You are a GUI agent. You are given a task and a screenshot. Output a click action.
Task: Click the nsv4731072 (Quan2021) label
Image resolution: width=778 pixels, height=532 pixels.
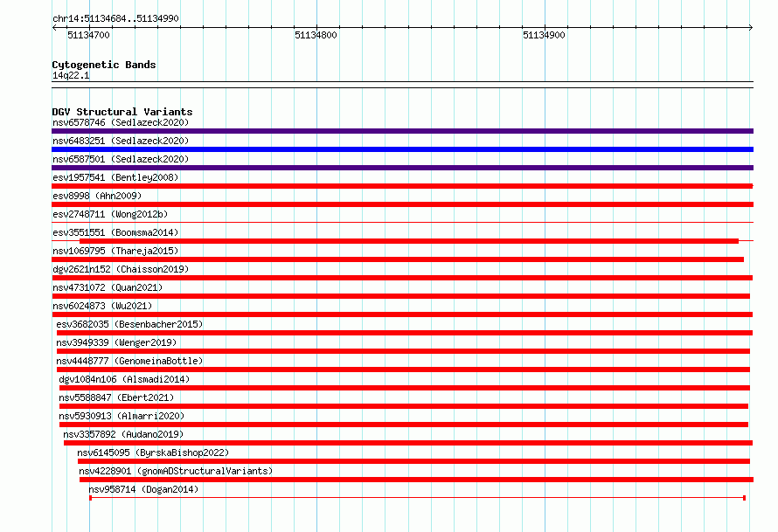coord(108,287)
